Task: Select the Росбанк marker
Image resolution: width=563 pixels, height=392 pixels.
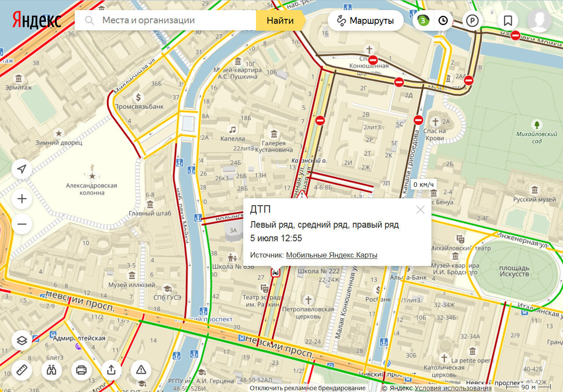Action: [x=378, y=290]
